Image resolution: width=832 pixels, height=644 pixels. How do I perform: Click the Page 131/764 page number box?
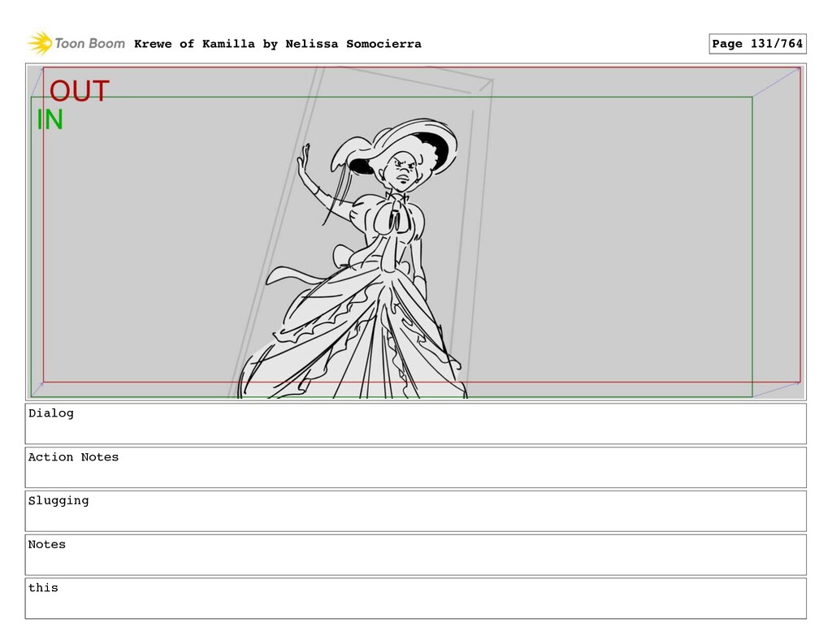pos(757,44)
